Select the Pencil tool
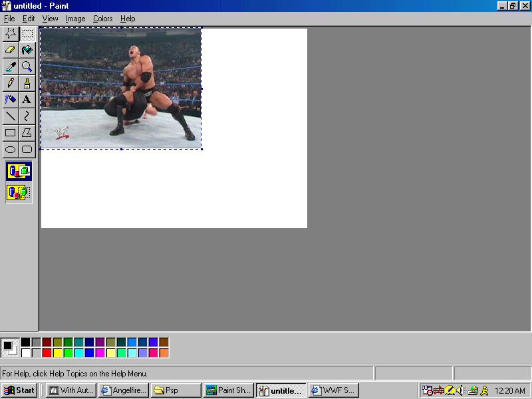Viewport: 532px width, 399px height. 11,82
